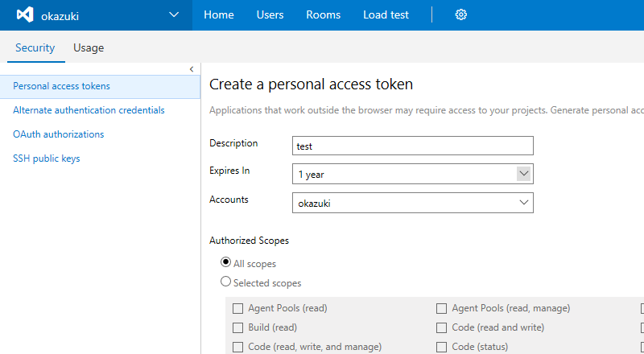Open the Load test menu item
Screen dimensions: 644x354
[386, 15]
